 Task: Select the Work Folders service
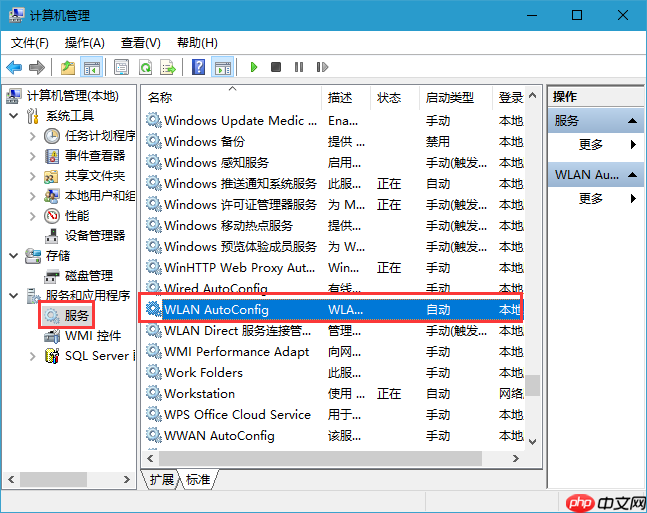(334, 373)
